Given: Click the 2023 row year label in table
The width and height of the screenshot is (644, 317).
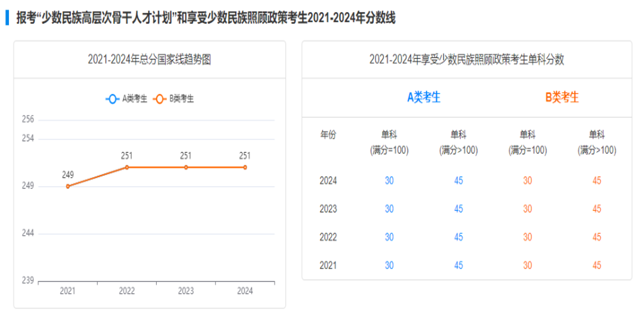Looking at the screenshot, I should click(328, 209).
